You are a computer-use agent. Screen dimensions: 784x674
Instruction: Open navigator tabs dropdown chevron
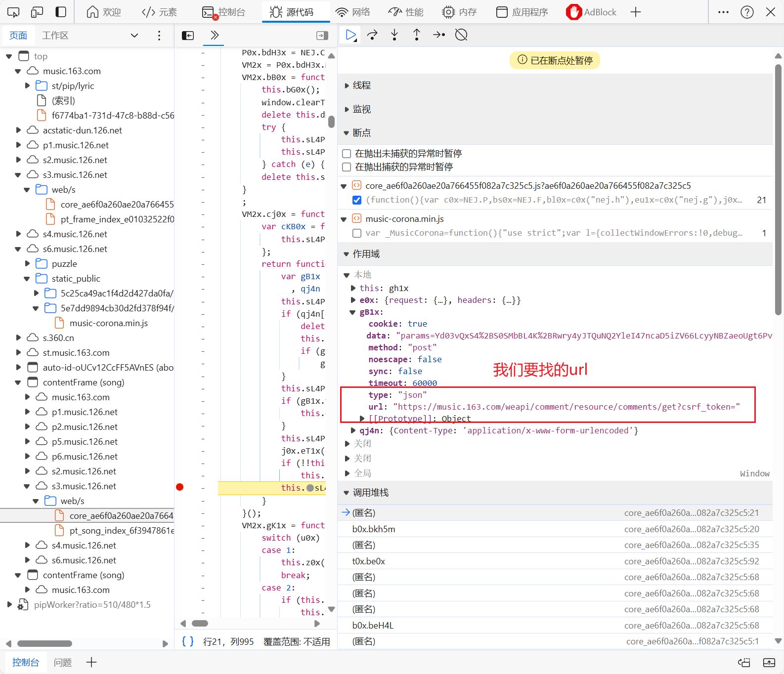[x=134, y=36]
